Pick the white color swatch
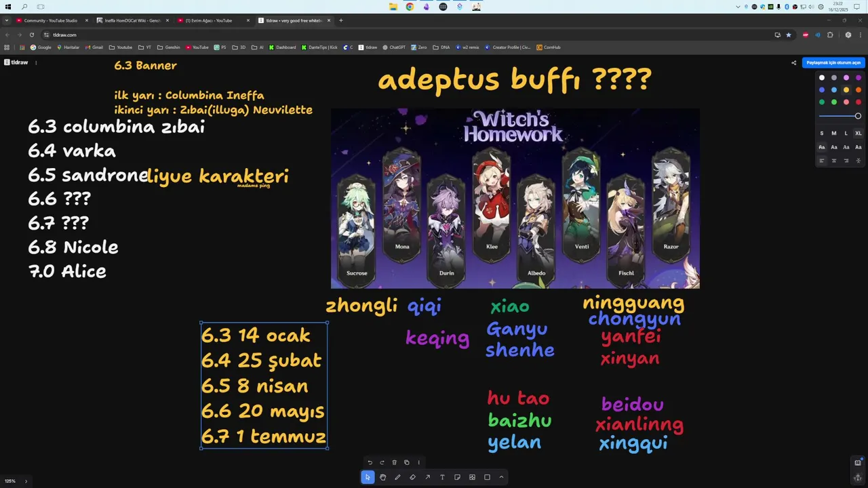This screenshot has height=488, width=868. click(822, 78)
